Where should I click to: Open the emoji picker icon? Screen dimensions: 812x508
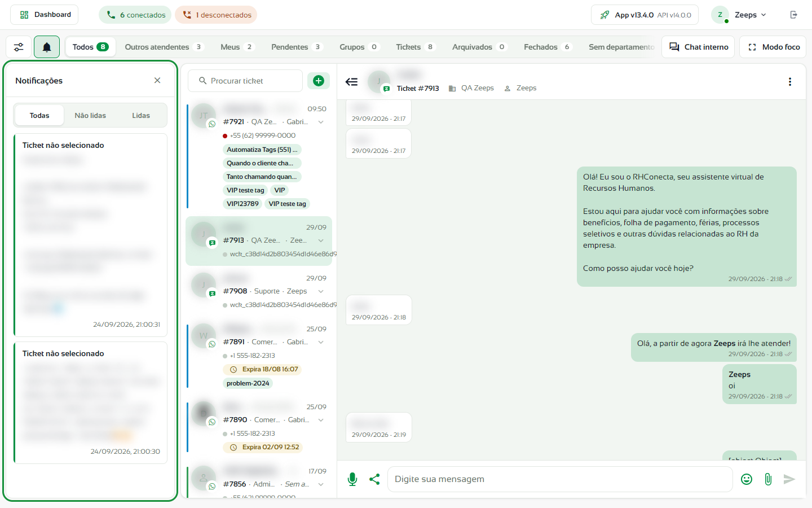click(x=747, y=479)
